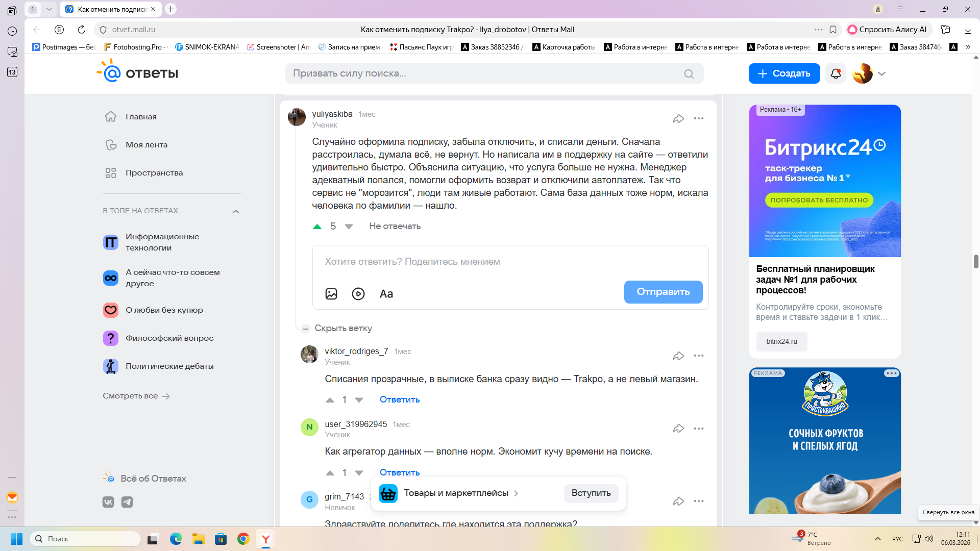The width and height of the screenshot is (980, 551).
Task: Downvote the yuliyaskiba answer
Action: (x=349, y=227)
